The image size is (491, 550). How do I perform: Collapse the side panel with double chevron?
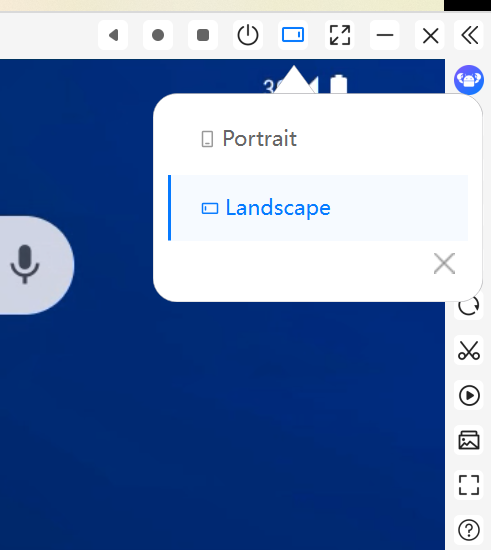pyautogui.click(x=469, y=35)
